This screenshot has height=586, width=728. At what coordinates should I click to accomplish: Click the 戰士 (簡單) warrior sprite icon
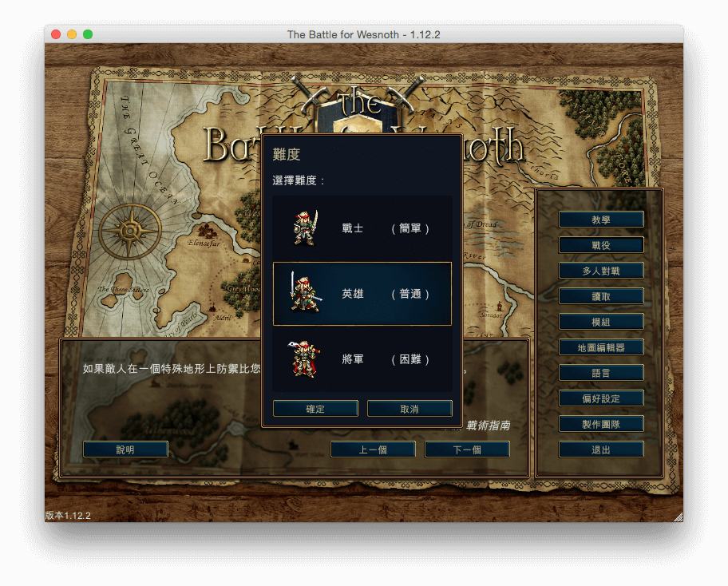303,228
